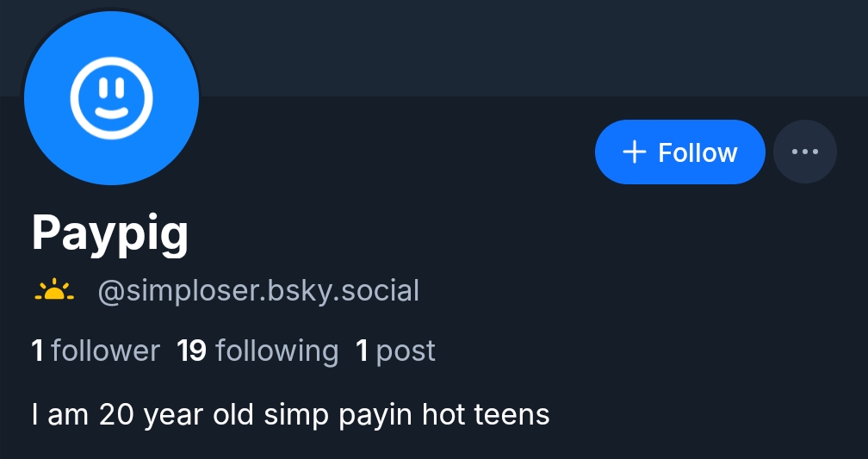Click the number 19 in following count

point(191,350)
